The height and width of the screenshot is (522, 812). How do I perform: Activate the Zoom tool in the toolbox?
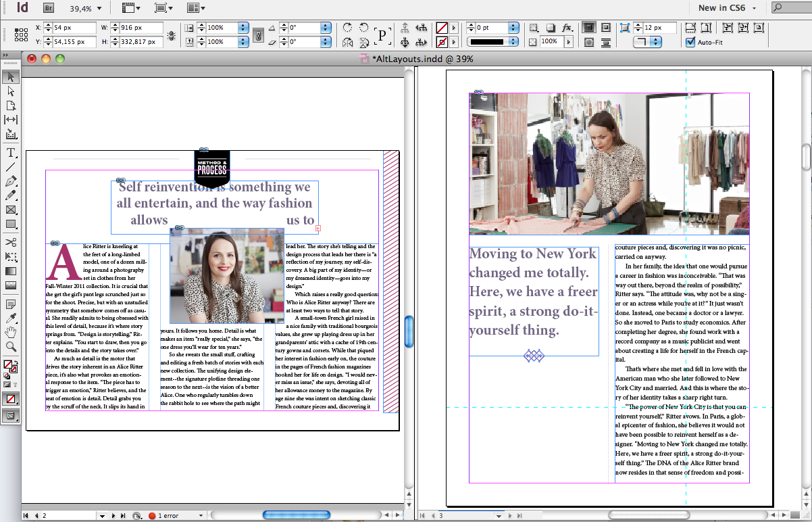point(11,347)
